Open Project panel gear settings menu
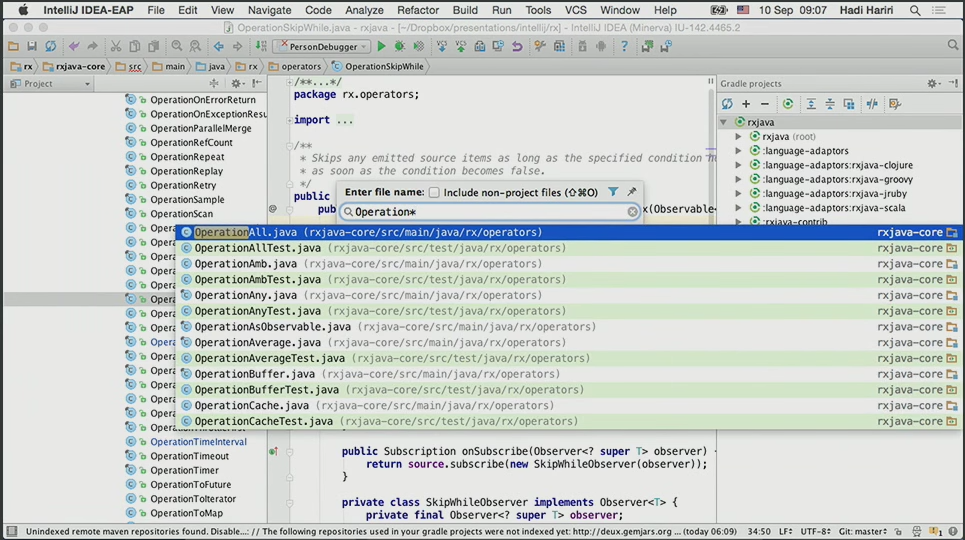The image size is (965, 540). [236, 84]
